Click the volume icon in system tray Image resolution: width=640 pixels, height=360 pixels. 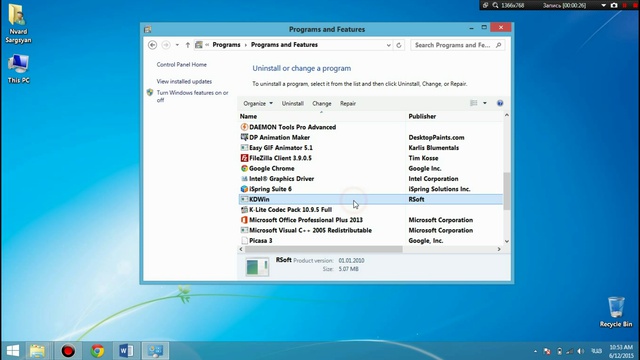(x=581, y=351)
